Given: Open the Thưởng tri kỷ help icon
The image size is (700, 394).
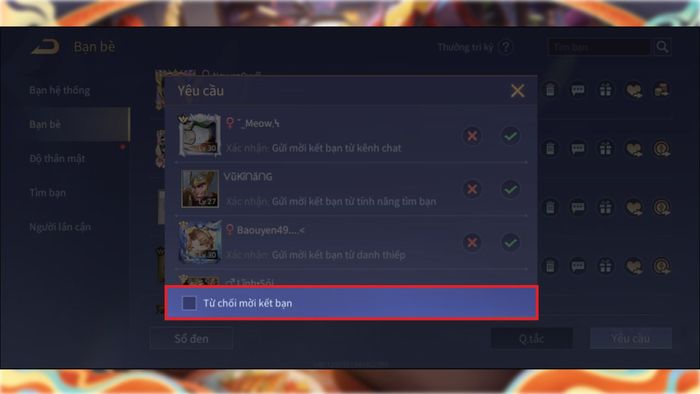Looking at the screenshot, I should coord(506,47).
